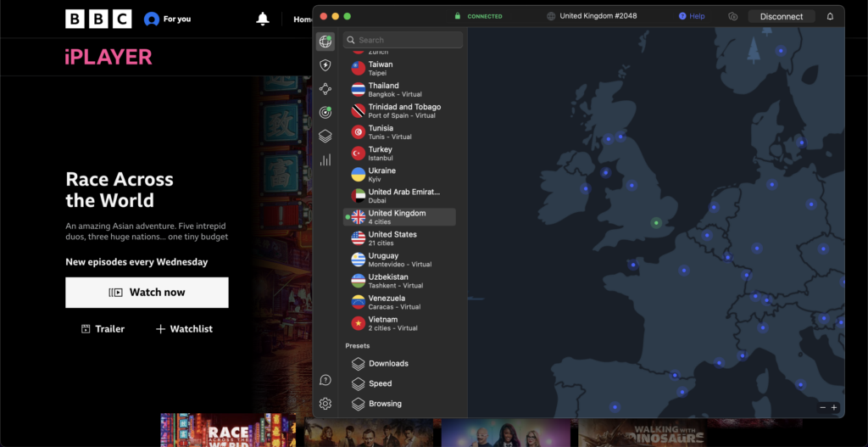The height and width of the screenshot is (447, 868).
Task: Open Walking with Dinosaurs thumbnail
Action: coord(643,432)
